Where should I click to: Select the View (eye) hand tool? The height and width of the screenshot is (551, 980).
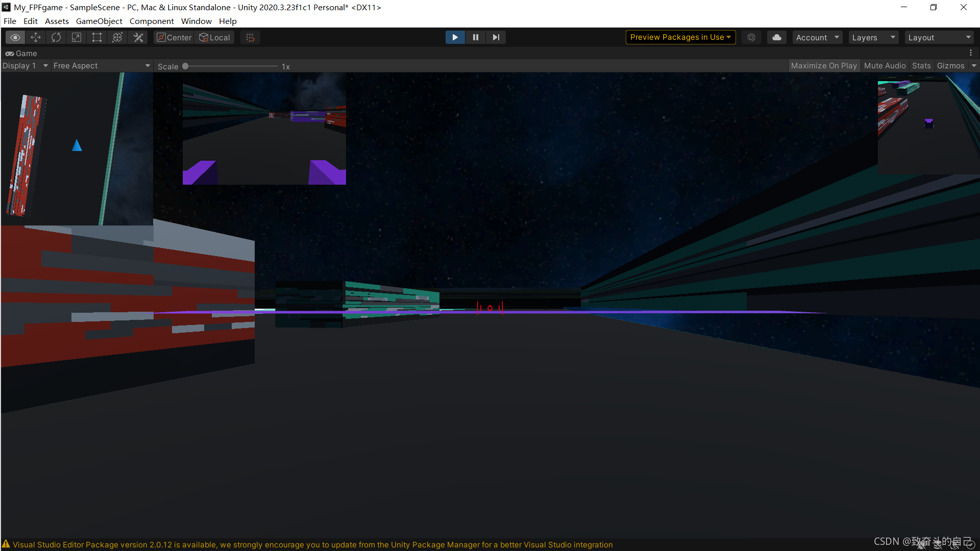point(15,37)
